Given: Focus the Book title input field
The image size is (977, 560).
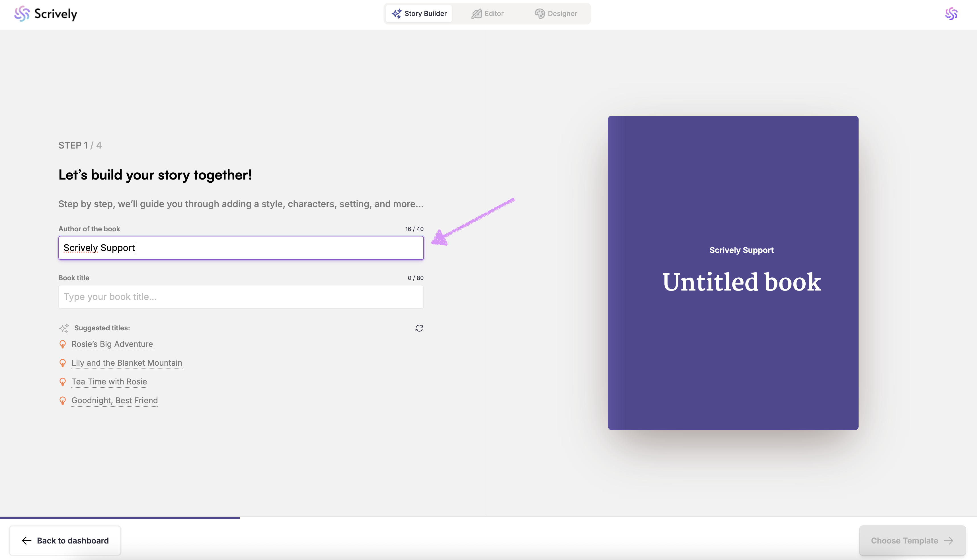Looking at the screenshot, I should (x=241, y=297).
